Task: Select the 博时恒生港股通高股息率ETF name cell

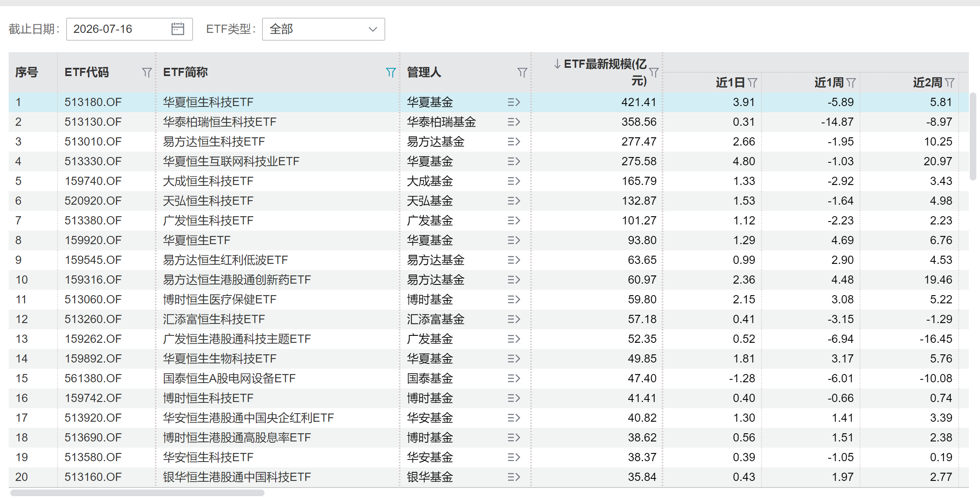Action: pos(237,437)
